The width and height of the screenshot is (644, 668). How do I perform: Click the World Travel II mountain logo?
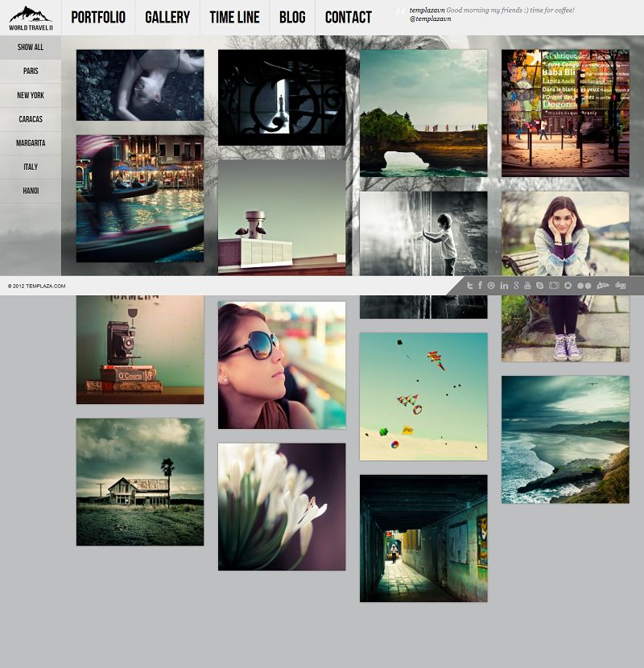(31, 18)
